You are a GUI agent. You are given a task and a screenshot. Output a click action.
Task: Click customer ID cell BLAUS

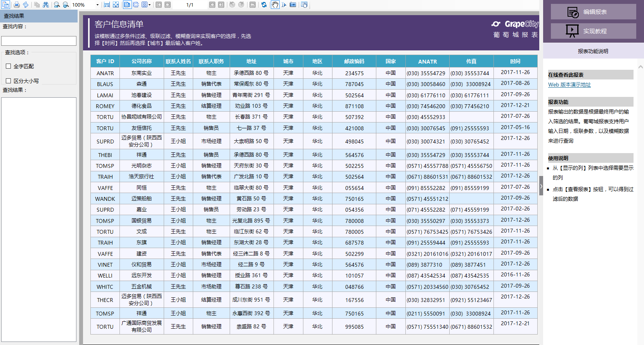[105, 84]
